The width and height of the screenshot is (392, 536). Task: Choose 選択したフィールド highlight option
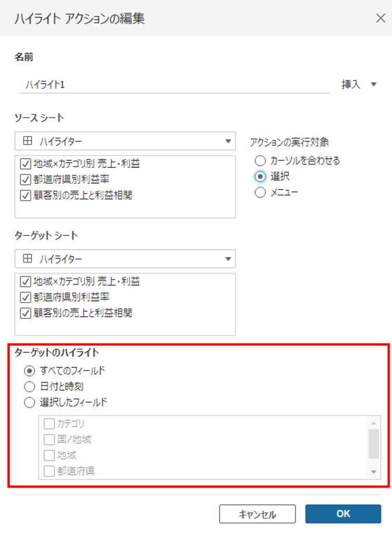[x=29, y=402]
